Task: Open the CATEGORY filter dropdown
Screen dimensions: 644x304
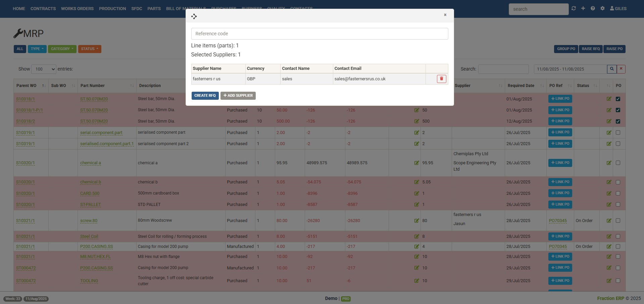Action: coord(62,49)
